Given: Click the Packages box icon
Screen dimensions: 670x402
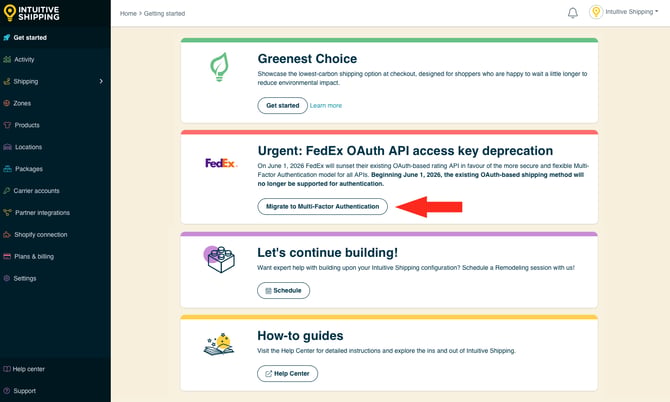Looking at the screenshot, I should pos(7,169).
